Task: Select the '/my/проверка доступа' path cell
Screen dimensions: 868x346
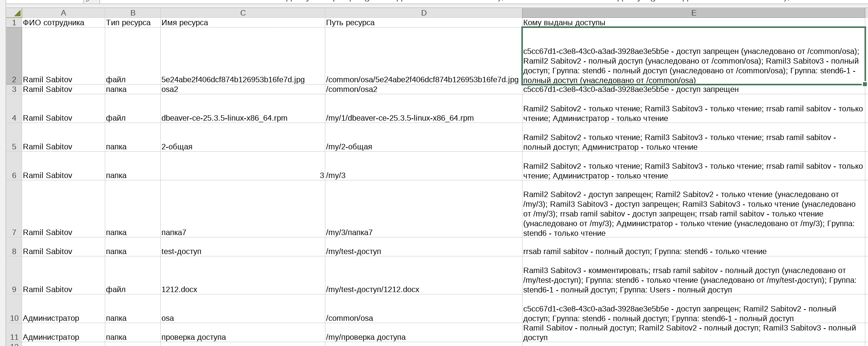Action: pos(424,332)
